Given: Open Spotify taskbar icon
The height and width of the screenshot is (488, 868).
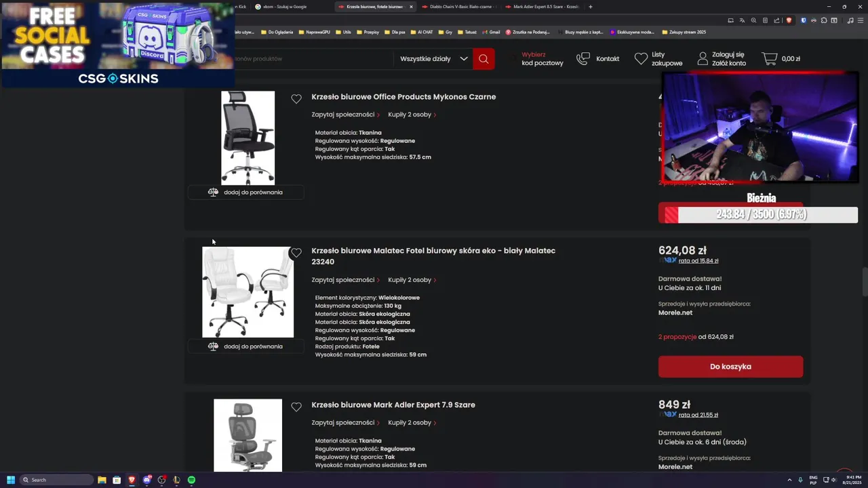Looking at the screenshot, I should (x=191, y=480).
